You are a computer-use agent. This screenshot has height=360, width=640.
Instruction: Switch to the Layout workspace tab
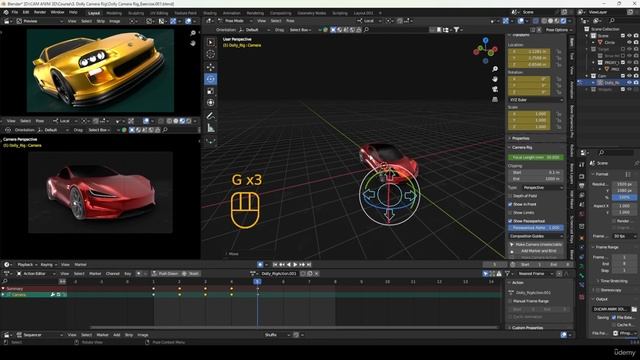(93, 13)
